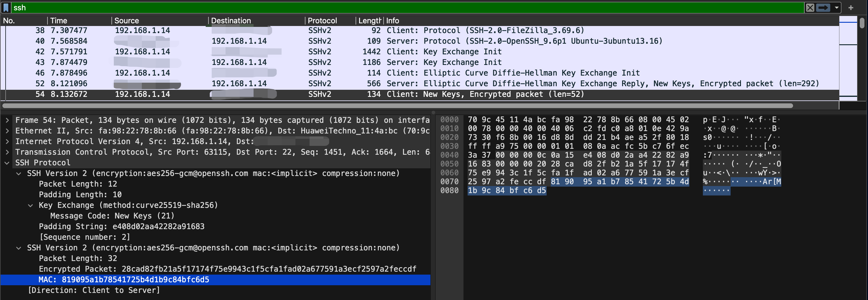Expand the Frame 54 tree node
This screenshot has height=300, width=868.
(x=7, y=120)
